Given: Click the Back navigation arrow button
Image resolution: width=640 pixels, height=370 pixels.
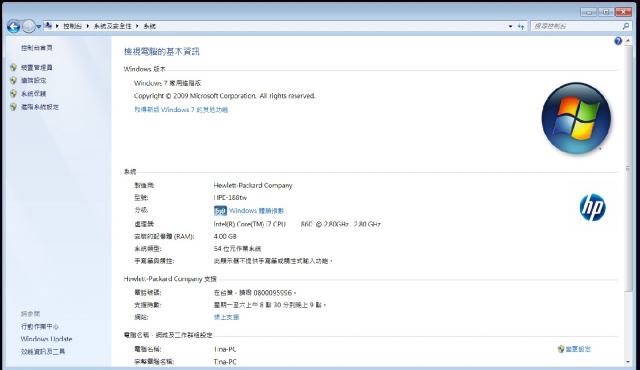Looking at the screenshot, I should (x=13, y=27).
